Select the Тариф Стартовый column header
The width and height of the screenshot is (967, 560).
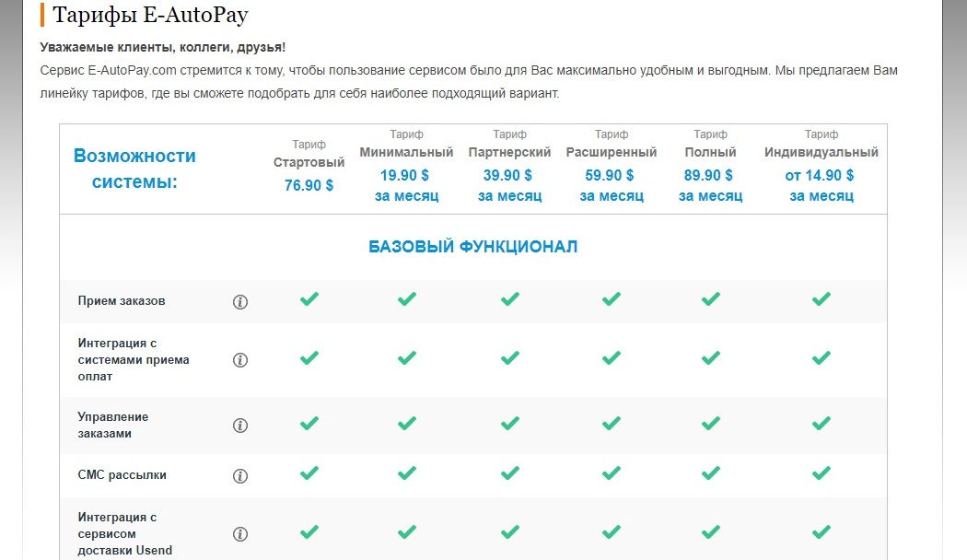tap(309, 165)
